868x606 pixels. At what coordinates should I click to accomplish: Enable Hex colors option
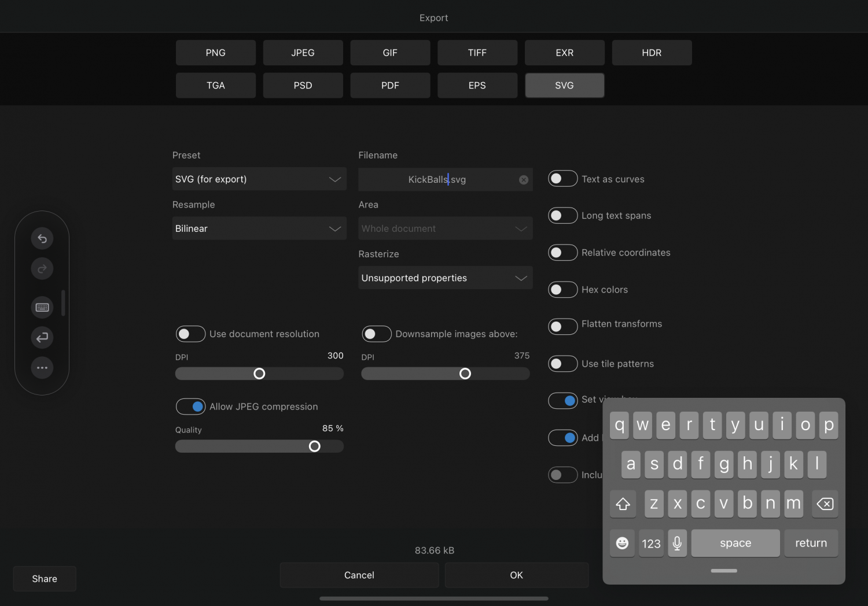pyautogui.click(x=562, y=290)
